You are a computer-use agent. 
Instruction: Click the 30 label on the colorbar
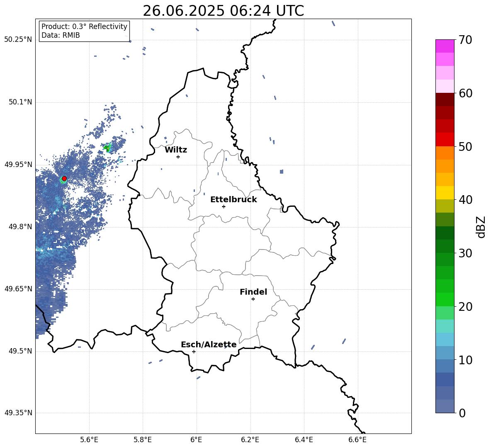click(465, 253)
